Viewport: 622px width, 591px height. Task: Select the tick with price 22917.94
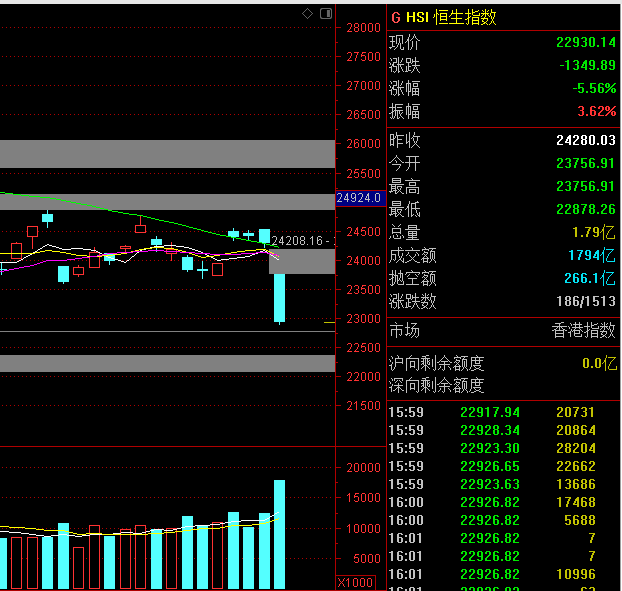503,413
